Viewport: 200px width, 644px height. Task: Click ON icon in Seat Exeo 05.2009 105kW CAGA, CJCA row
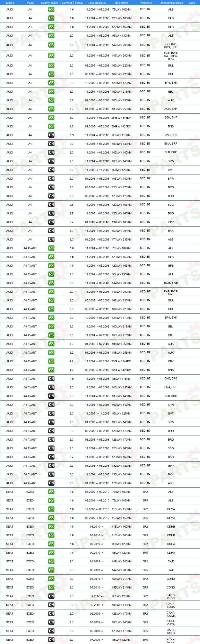point(51,622)
